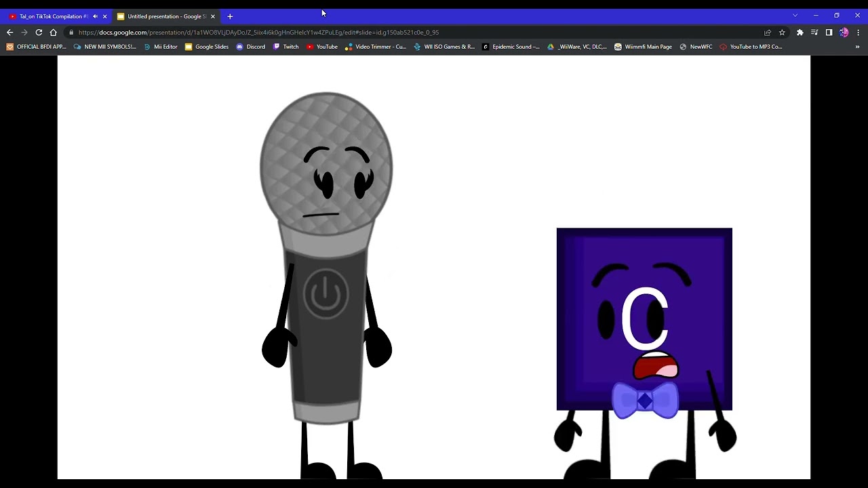Toggle the browser side panel
The width and height of the screenshot is (868, 488).
[829, 33]
